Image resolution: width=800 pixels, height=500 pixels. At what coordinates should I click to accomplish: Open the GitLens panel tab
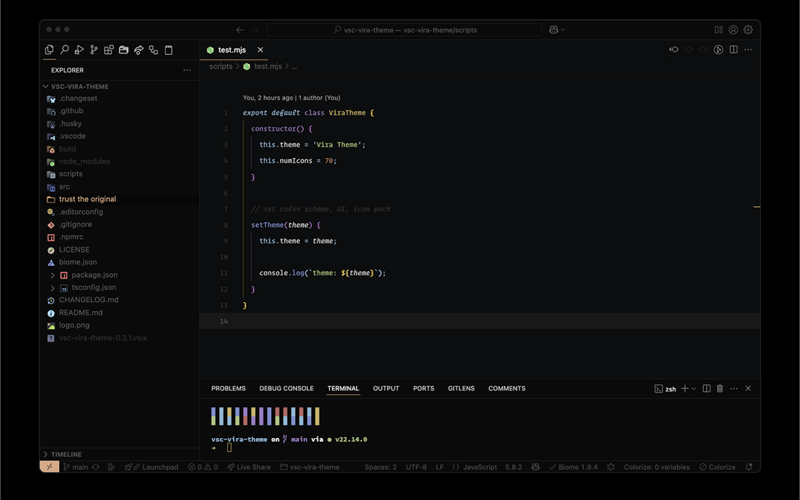point(461,389)
